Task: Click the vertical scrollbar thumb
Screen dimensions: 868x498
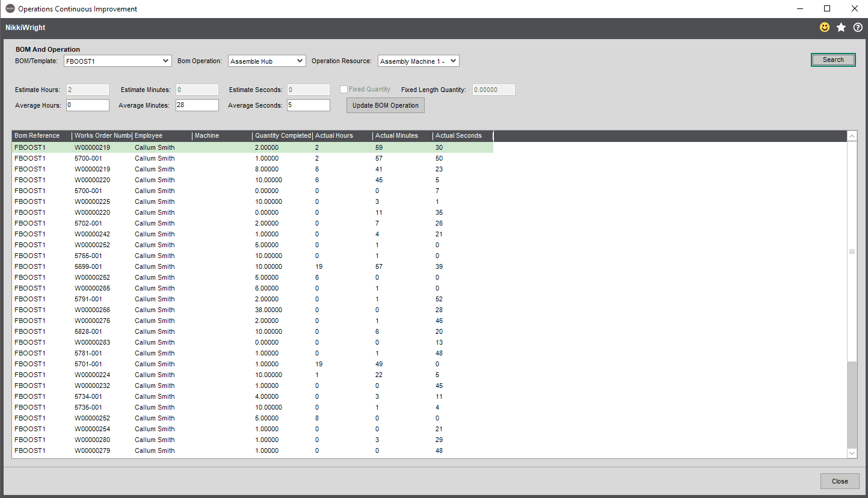Action: 852,251
